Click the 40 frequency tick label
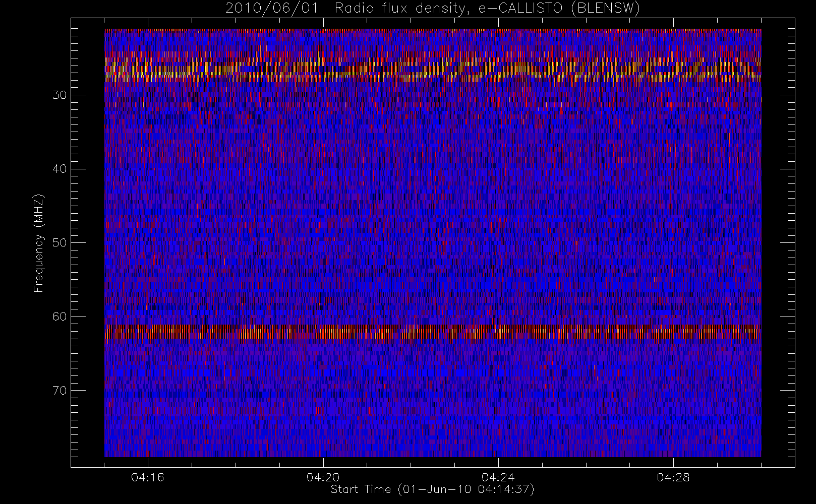816x504 pixels. click(60, 169)
